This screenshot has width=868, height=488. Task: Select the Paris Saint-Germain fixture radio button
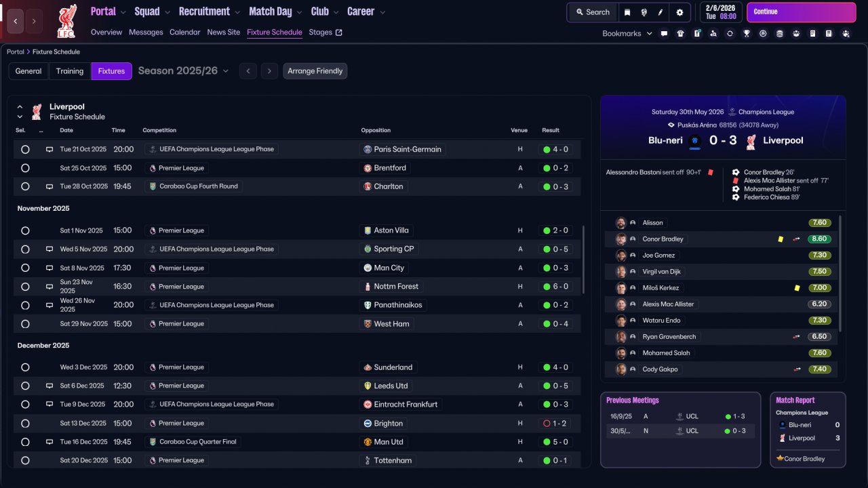pyautogui.click(x=25, y=149)
